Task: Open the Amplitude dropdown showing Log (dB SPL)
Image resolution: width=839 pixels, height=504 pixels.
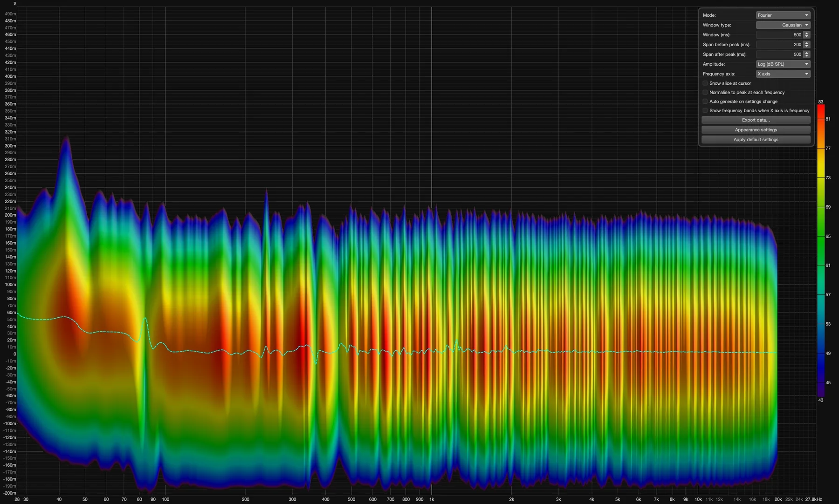Action: click(783, 64)
